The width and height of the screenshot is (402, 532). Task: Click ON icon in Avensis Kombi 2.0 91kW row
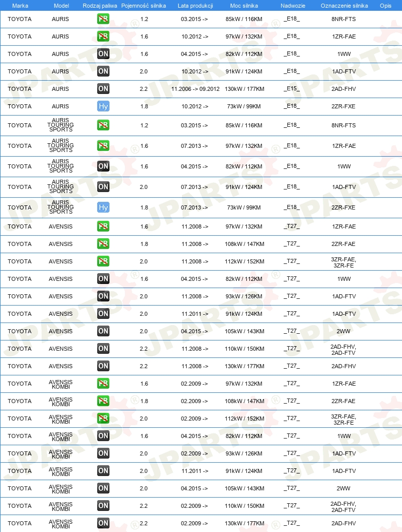(x=103, y=471)
